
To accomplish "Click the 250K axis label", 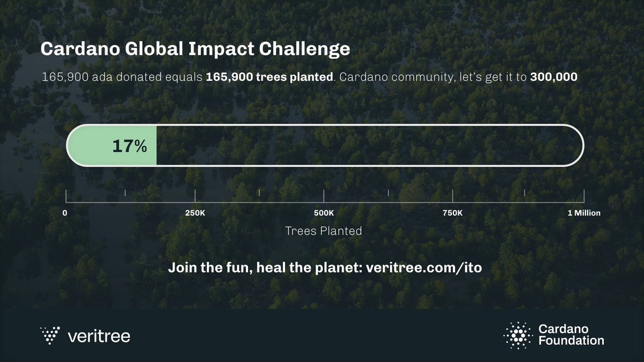I will pyautogui.click(x=195, y=213).
